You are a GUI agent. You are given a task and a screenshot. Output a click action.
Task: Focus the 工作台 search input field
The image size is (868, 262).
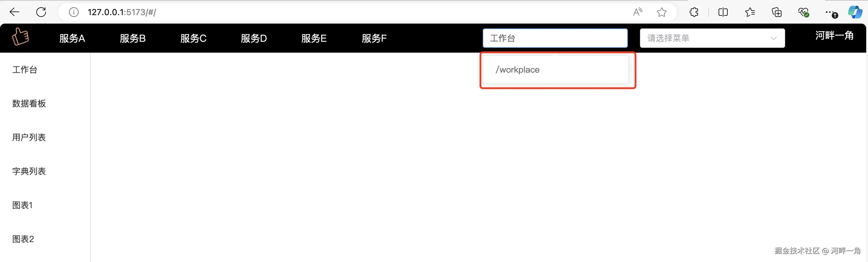pos(555,38)
